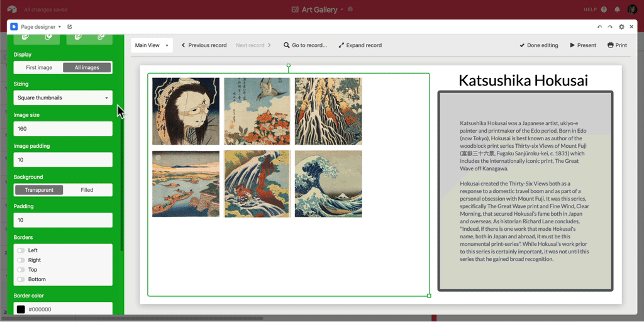This screenshot has width=644, height=322.
Task: Open the Art Gallery base dropdown arrow
Action: [x=341, y=10]
